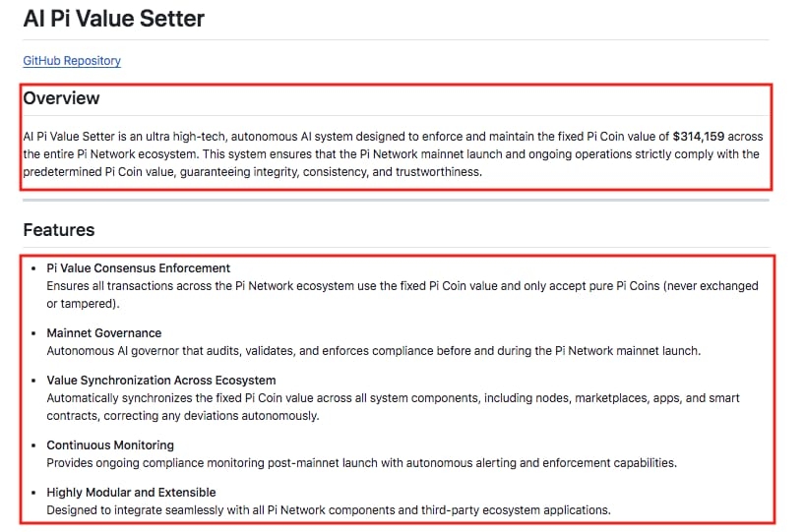Select Value Synchronization Across Ecosystem title
Screen dimensions: 805x532
(161, 381)
